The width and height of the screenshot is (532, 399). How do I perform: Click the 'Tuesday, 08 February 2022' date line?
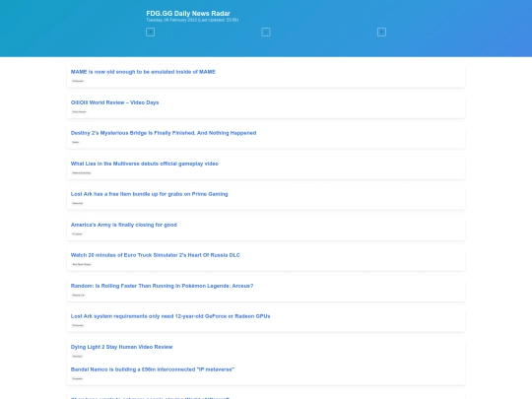[x=192, y=20]
